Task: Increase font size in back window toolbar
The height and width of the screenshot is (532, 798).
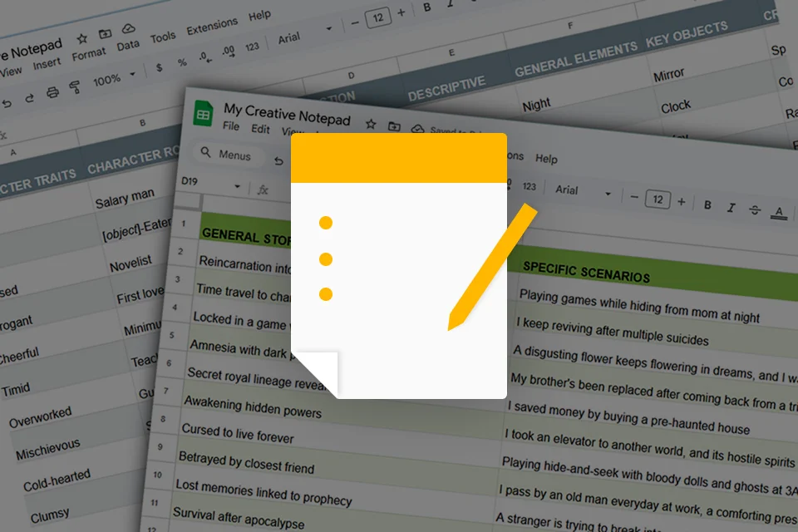Action: pyautogui.click(x=401, y=12)
